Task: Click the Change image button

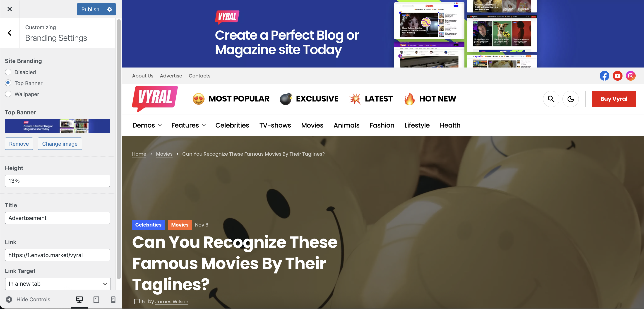Action: pyautogui.click(x=60, y=144)
